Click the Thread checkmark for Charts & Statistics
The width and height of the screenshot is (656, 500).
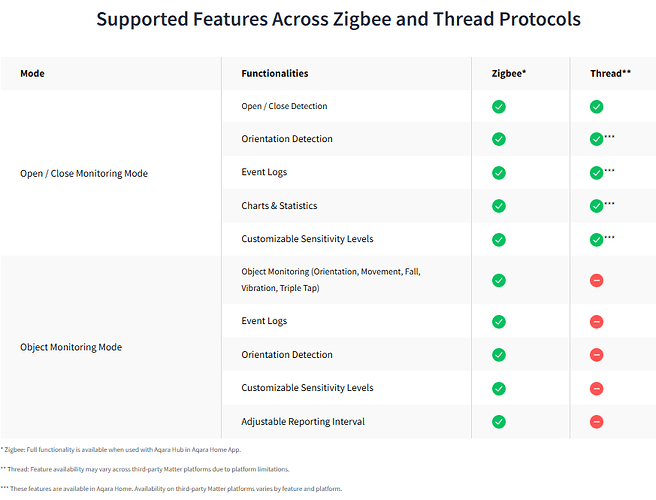(x=596, y=206)
